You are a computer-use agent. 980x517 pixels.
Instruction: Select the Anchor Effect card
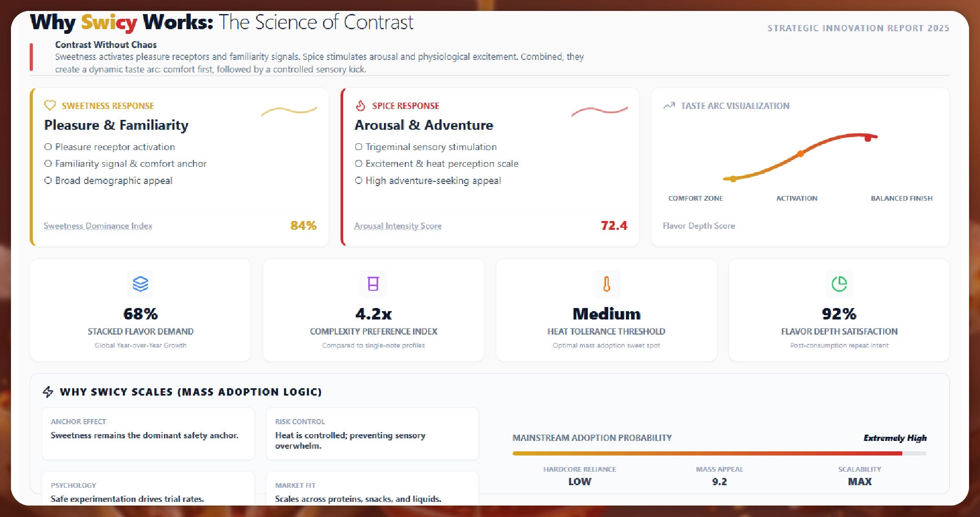pos(148,434)
